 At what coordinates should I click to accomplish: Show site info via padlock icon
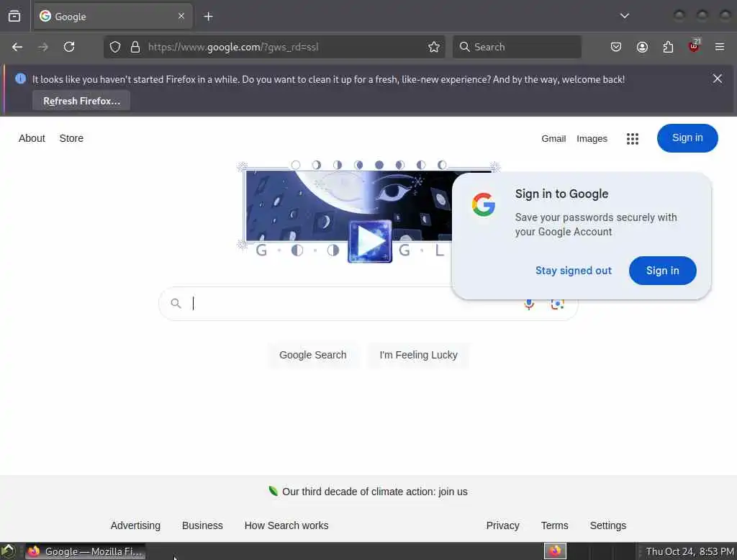click(135, 47)
